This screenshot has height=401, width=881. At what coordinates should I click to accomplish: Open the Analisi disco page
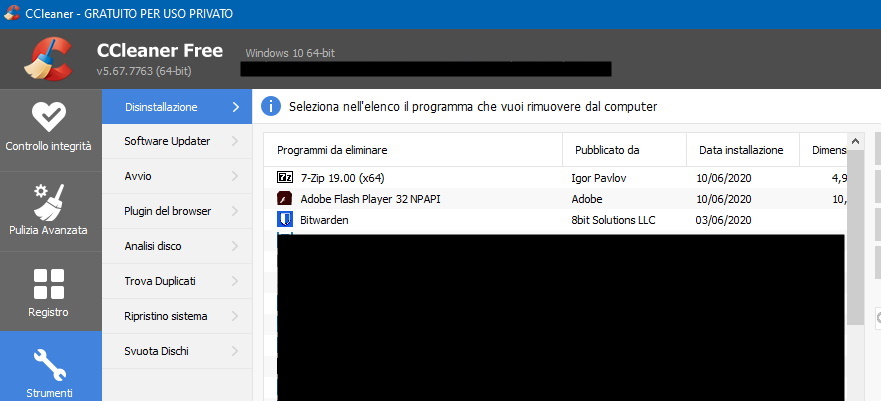click(177, 246)
